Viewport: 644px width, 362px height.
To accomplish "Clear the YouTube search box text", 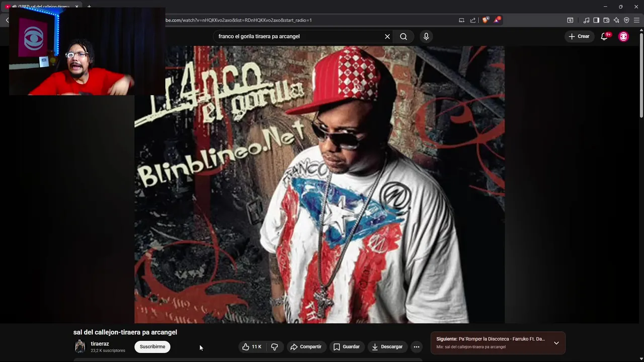I will pyautogui.click(x=387, y=36).
